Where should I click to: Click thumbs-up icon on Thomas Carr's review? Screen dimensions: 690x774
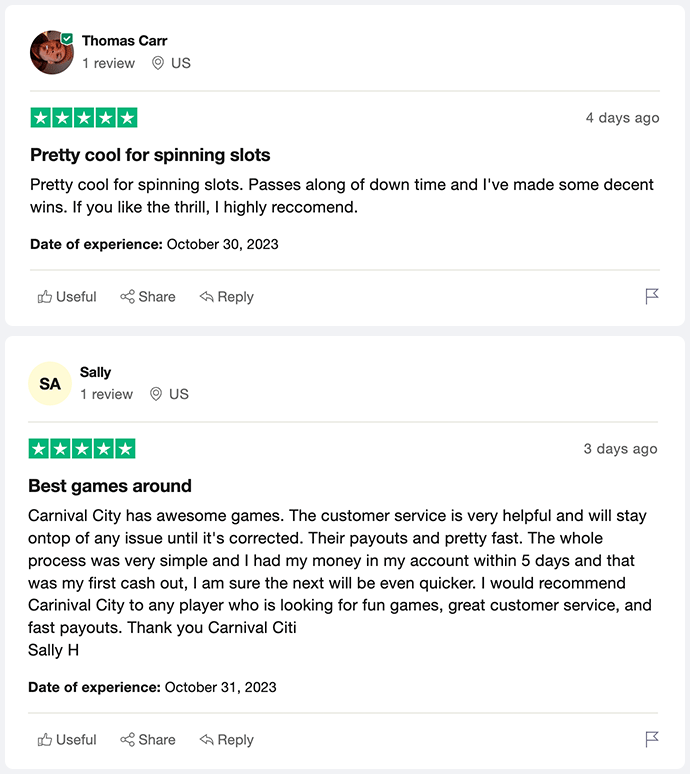point(45,297)
